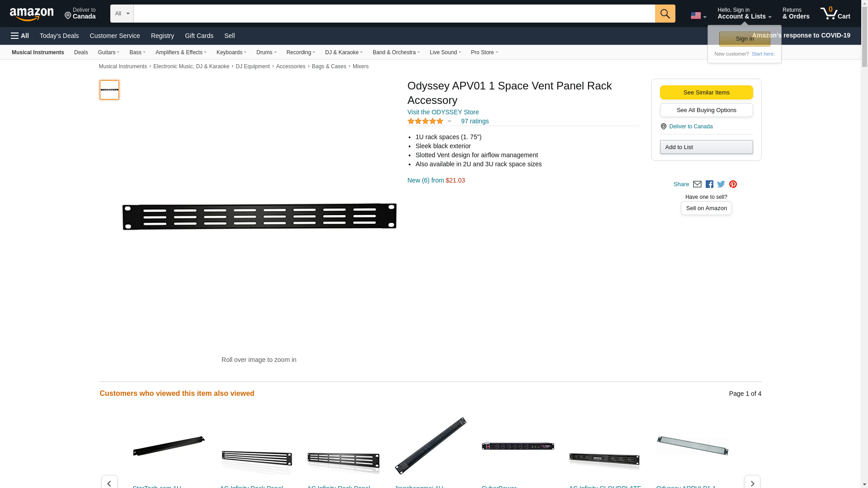
Task: Share the product on Facebook
Action: 709,184
